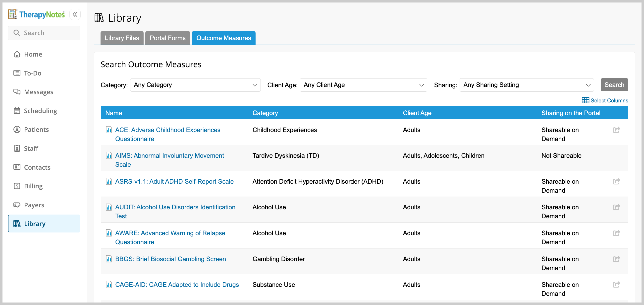The image size is (644, 305).
Task: Open the Category dropdown
Action: tap(195, 85)
